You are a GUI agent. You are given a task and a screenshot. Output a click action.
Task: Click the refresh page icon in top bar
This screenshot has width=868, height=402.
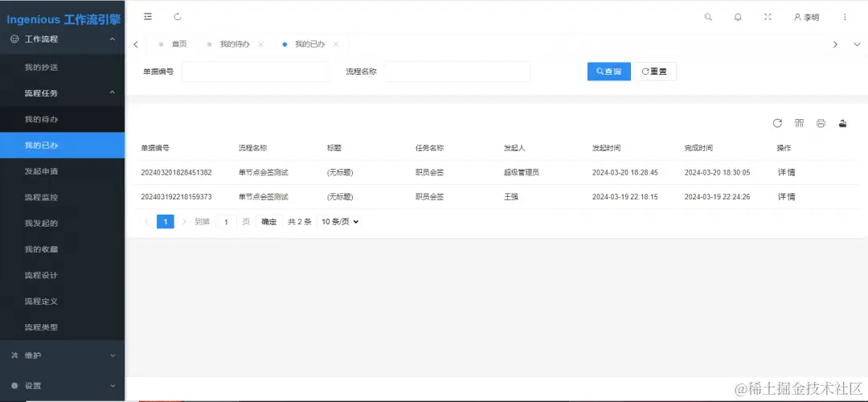[178, 17]
